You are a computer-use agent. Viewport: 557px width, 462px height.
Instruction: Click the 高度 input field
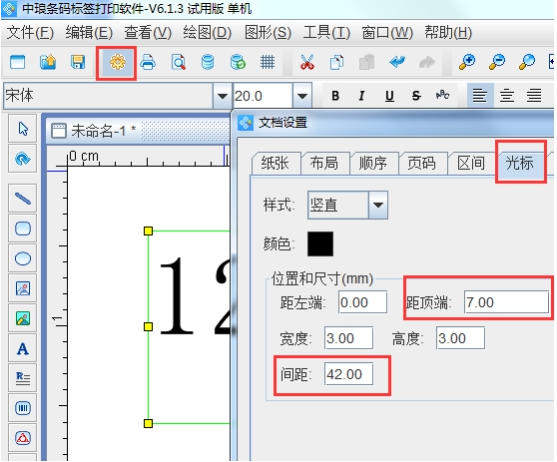(460, 338)
